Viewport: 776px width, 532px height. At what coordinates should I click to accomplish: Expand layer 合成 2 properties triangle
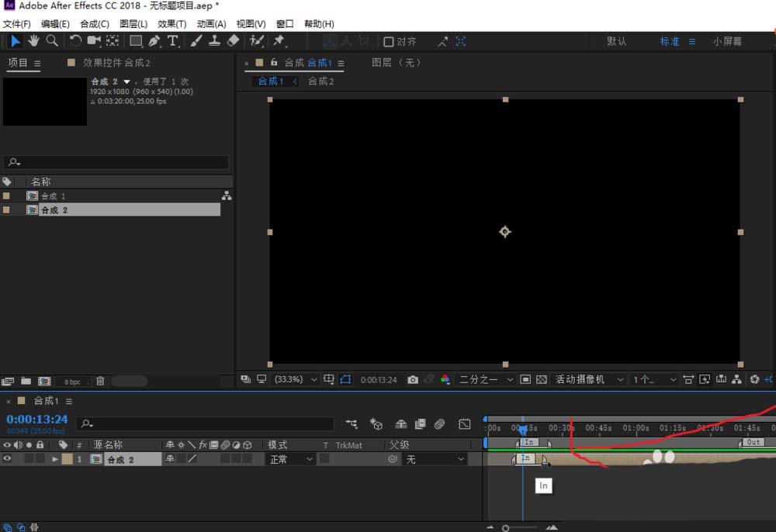coord(55,459)
